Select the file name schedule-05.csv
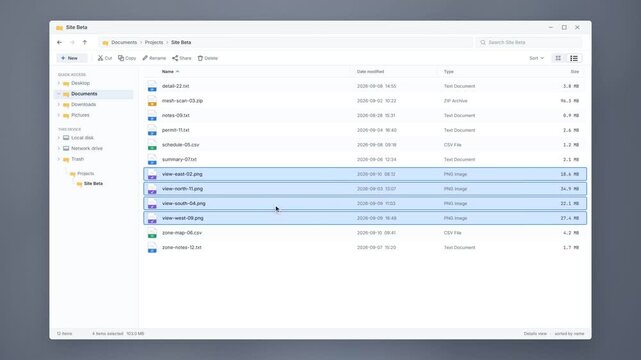Viewport: 641px width, 360px height. pos(181,145)
